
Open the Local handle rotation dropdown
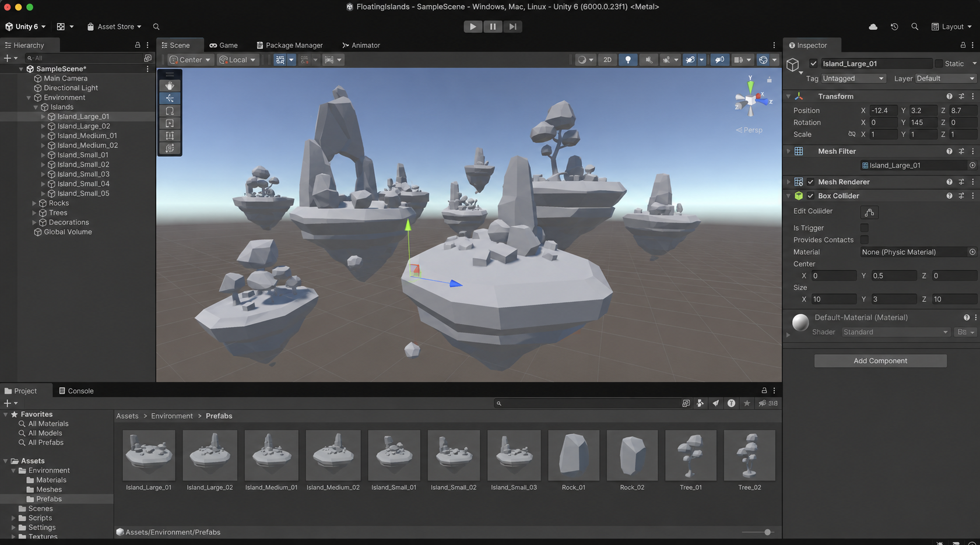click(237, 60)
